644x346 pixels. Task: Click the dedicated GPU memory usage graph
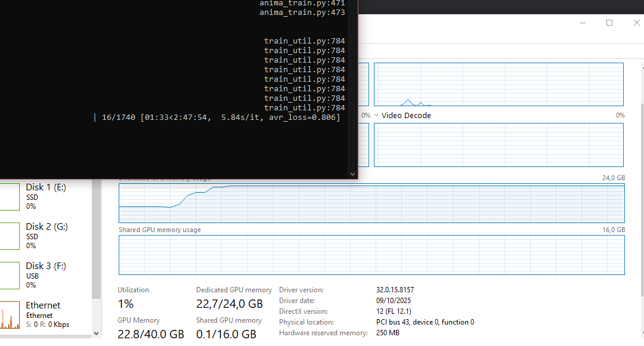tap(371, 203)
